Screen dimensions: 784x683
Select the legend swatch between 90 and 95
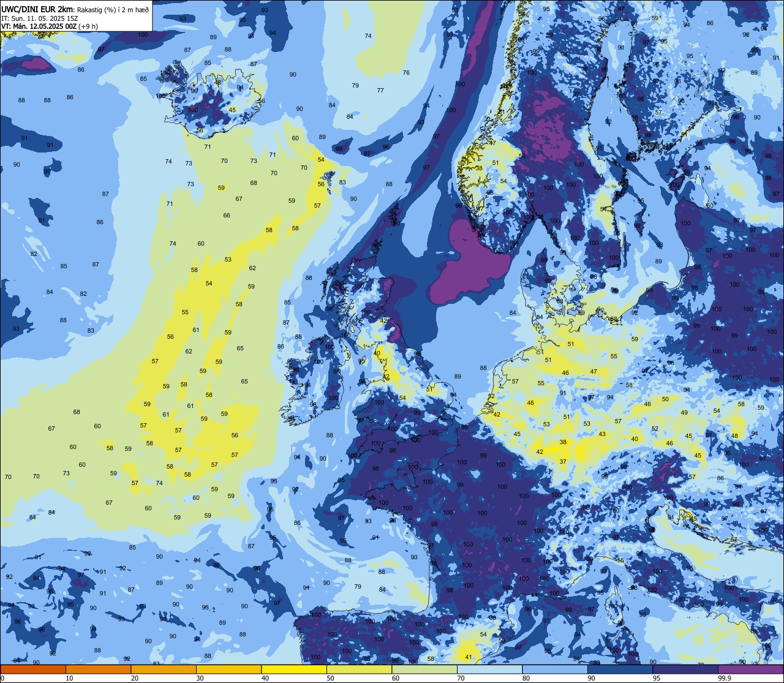tap(620, 669)
